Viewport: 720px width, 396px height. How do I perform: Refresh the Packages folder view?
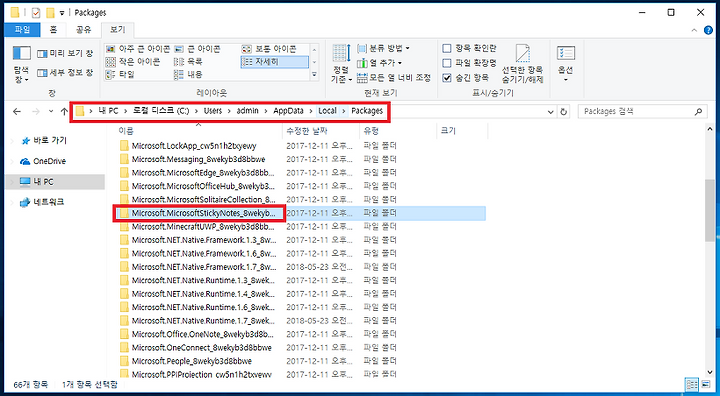point(563,111)
